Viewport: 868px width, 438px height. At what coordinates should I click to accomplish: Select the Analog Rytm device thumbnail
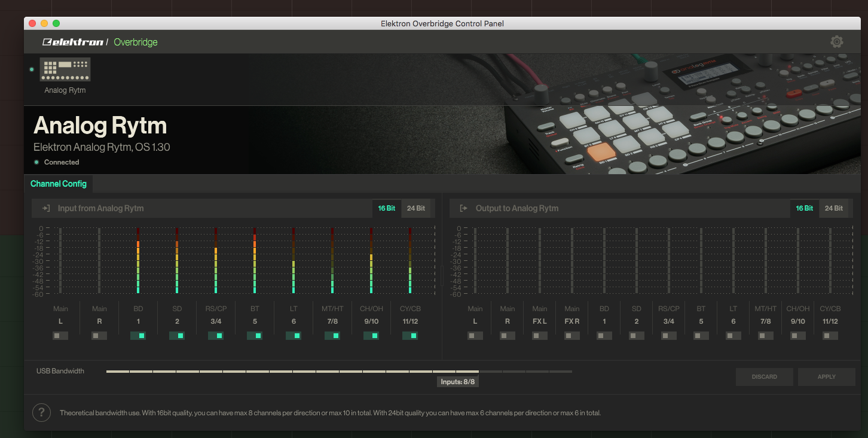click(65, 69)
